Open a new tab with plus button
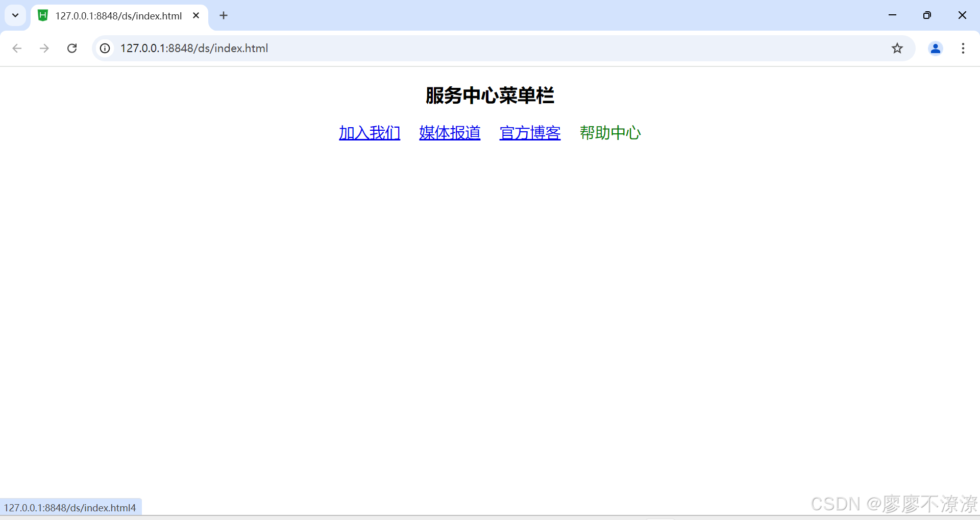 (224, 15)
